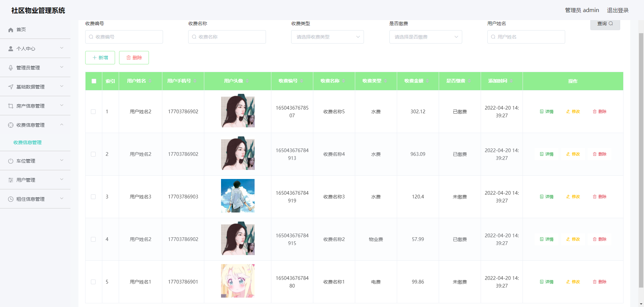The width and height of the screenshot is (644, 307).
Task: Click the crop icon for 房产信息管理
Action: pos(11,106)
